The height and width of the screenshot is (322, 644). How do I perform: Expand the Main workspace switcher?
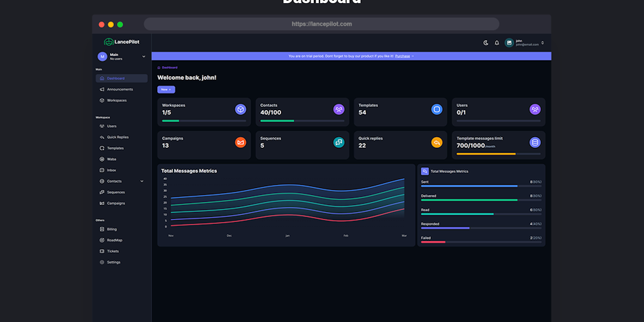click(143, 57)
